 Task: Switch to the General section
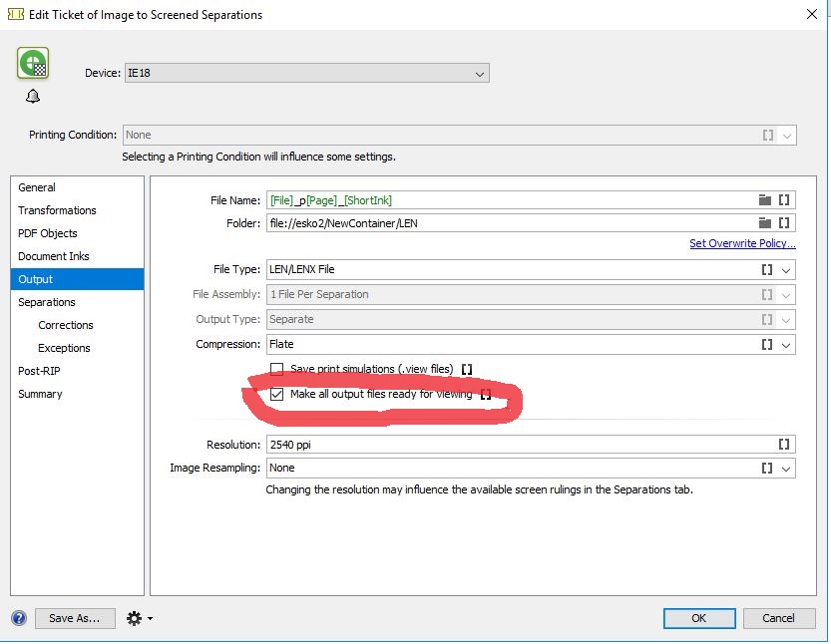click(78, 187)
